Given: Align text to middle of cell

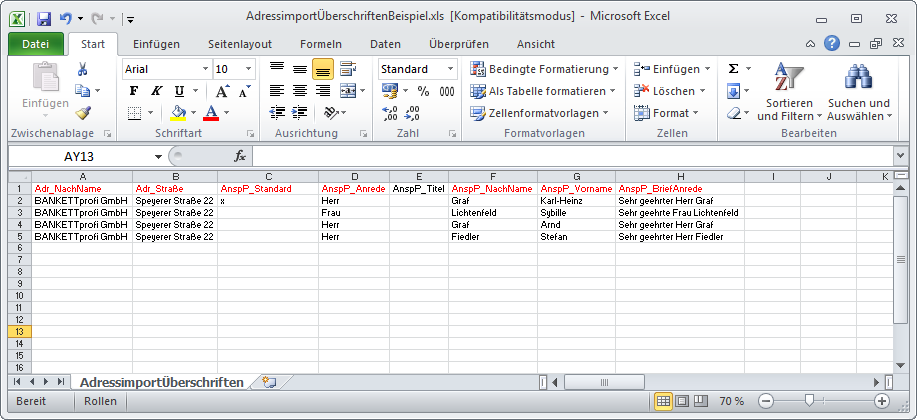Looking at the screenshot, I should coord(300,69).
